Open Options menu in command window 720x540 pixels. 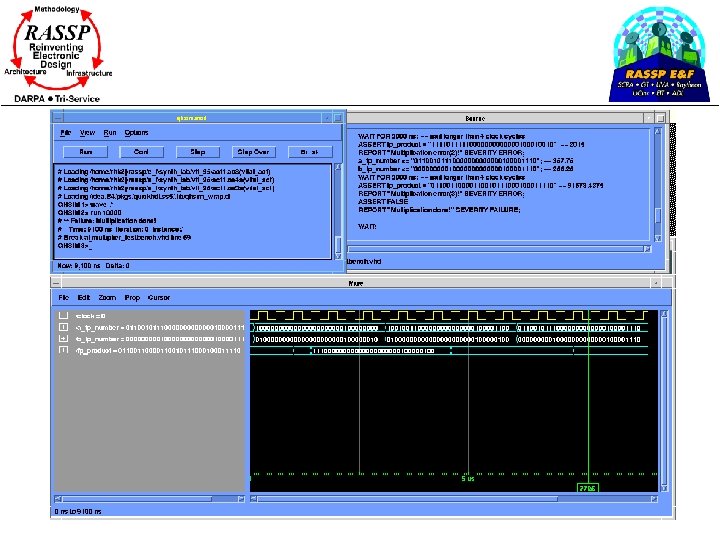[136, 133]
